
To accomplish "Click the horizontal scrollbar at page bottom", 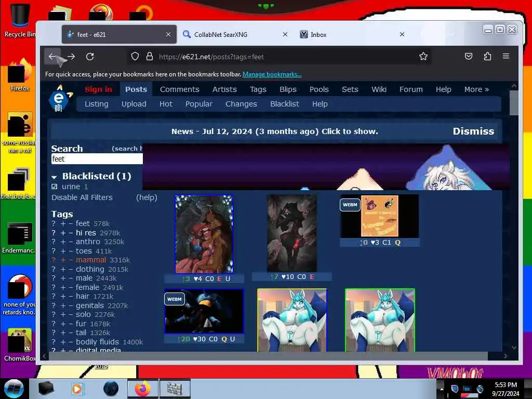I will coord(268,356).
